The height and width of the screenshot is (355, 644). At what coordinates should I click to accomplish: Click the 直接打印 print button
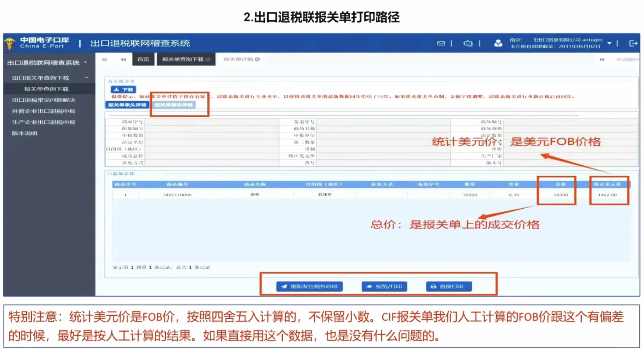pos(449,287)
